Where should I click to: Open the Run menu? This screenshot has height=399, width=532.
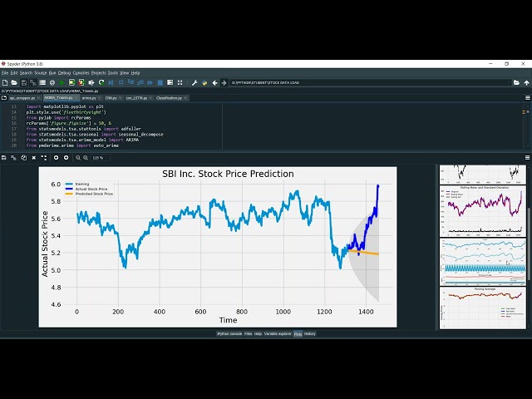tap(52, 73)
